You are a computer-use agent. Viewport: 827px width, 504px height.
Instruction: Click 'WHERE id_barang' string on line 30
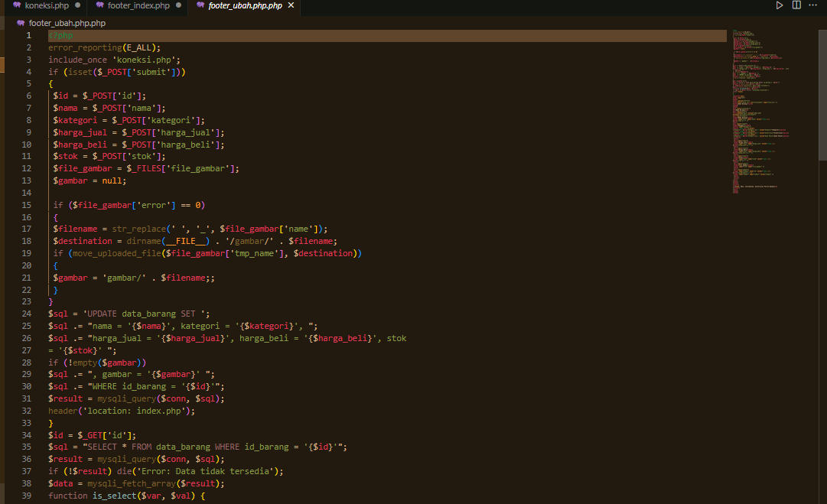129,386
